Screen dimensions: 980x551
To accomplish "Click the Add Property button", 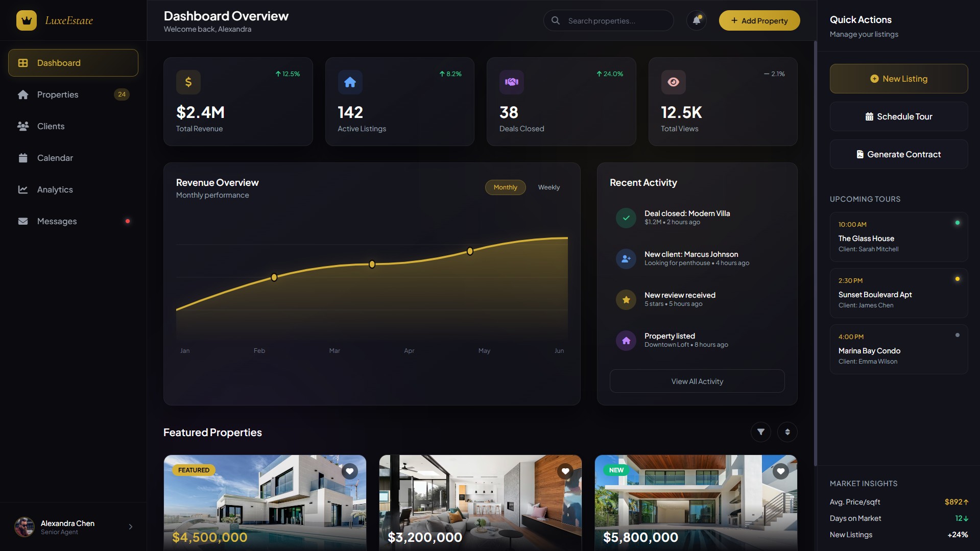I will click(x=759, y=20).
